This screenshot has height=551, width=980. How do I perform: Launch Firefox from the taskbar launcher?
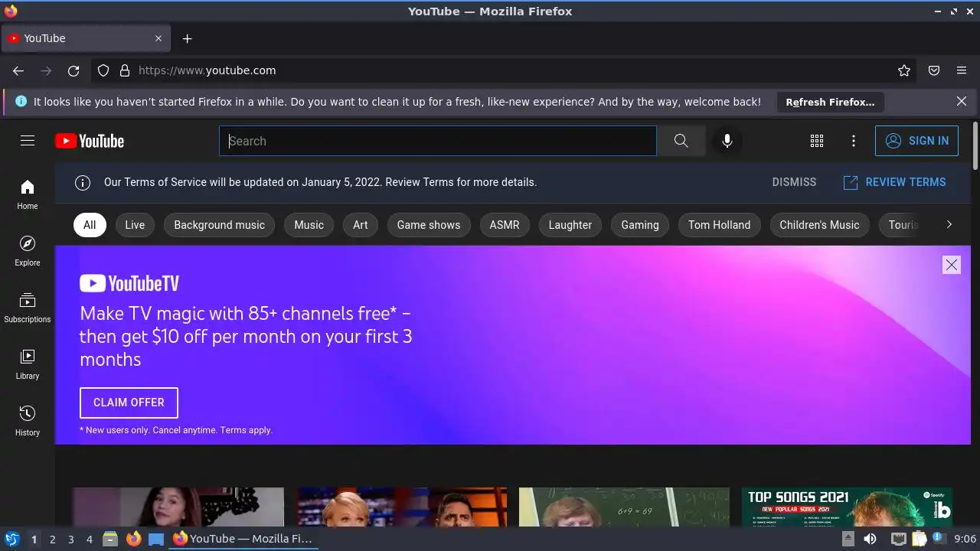click(x=133, y=540)
